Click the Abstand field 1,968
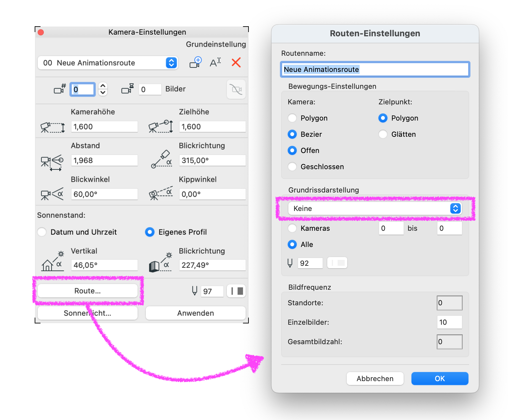This screenshot has height=420, width=508. pyautogui.click(x=104, y=160)
